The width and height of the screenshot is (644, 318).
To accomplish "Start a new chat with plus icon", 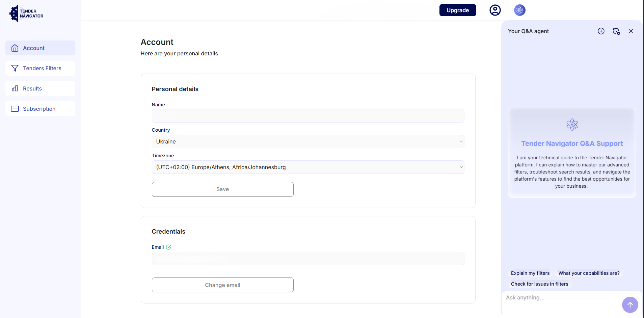I will click(x=601, y=31).
